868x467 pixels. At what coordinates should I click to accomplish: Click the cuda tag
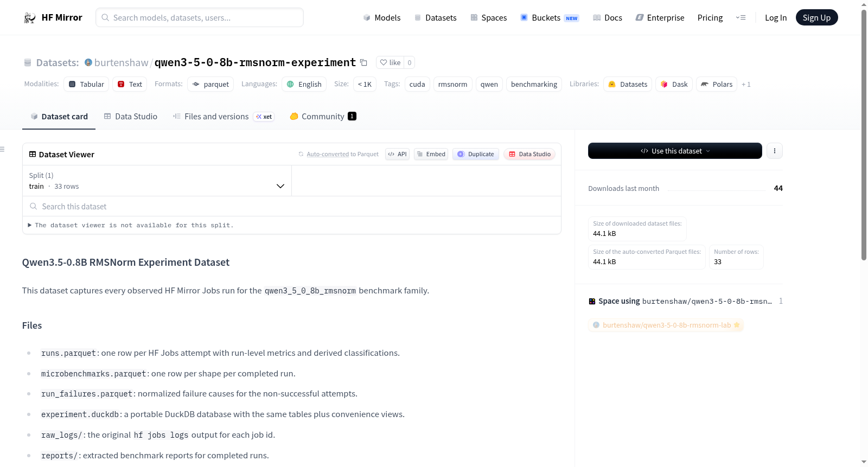point(417,84)
